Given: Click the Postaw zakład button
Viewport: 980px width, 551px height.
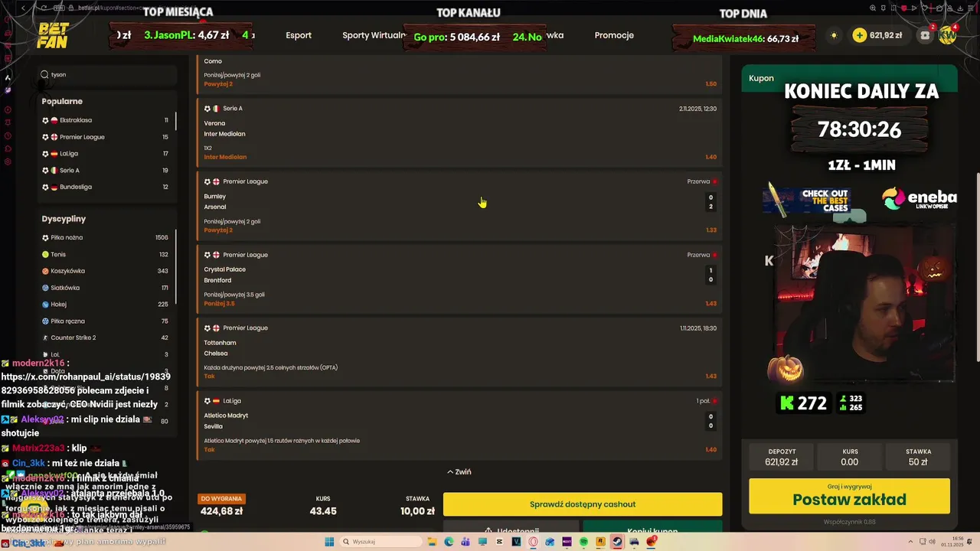Looking at the screenshot, I should [x=849, y=497].
